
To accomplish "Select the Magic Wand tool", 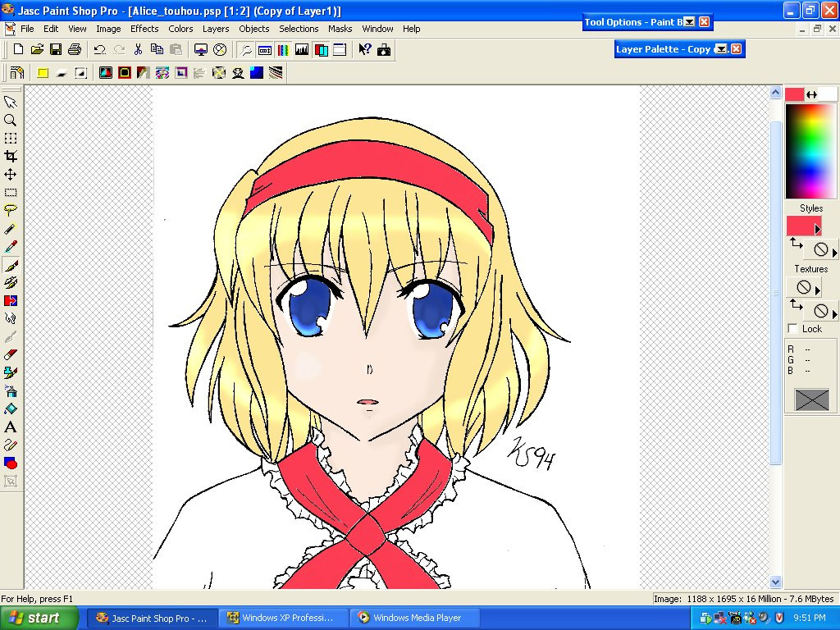I will (10, 228).
